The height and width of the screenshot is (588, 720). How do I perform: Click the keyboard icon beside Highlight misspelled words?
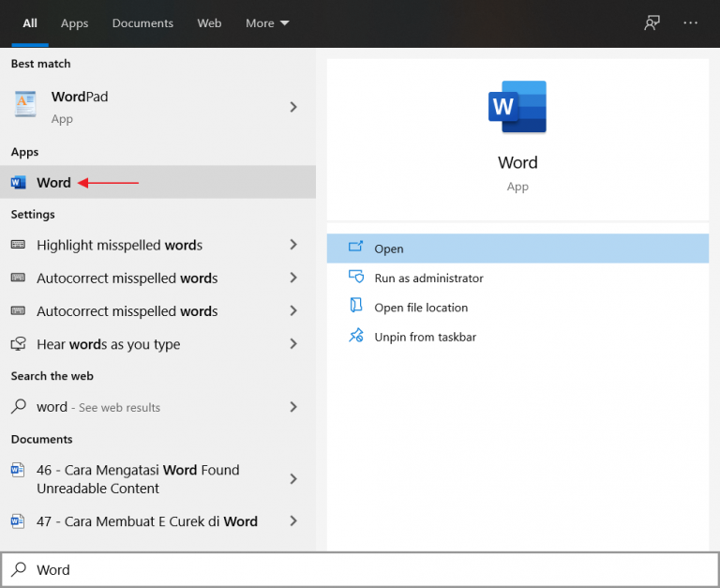point(19,245)
